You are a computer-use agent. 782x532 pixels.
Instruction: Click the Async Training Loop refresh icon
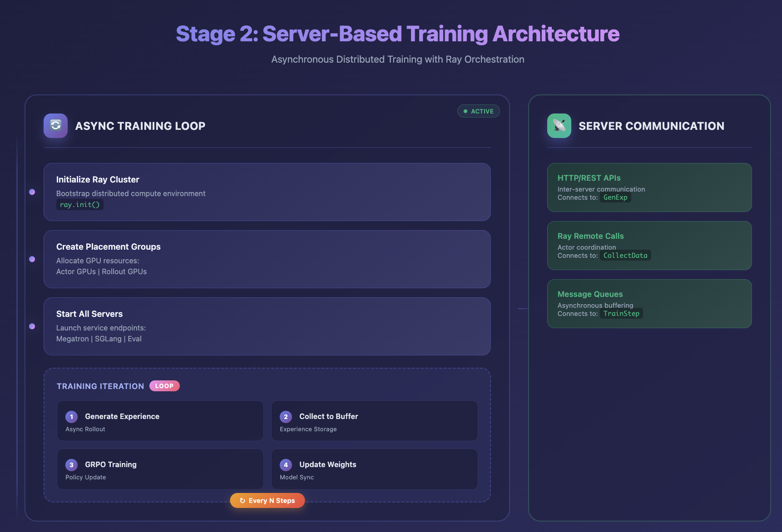tap(55, 126)
